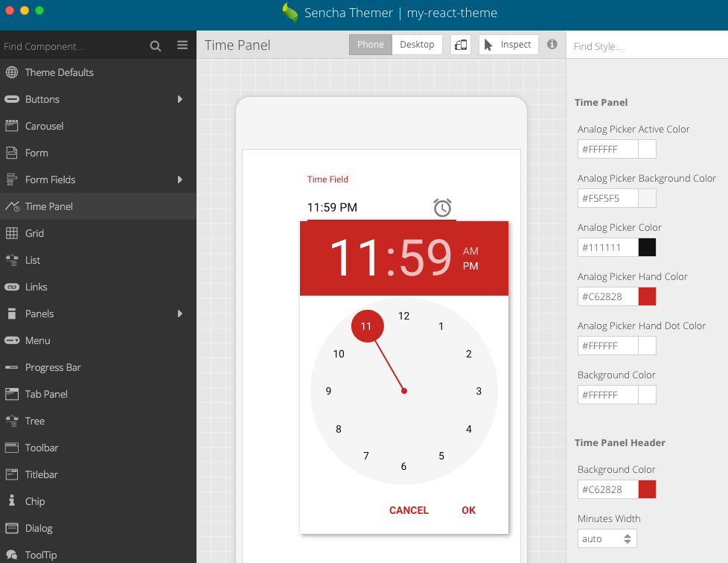Select AM in the time picker header
The width and height of the screenshot is (728, 563).
[x=470, y=251]
